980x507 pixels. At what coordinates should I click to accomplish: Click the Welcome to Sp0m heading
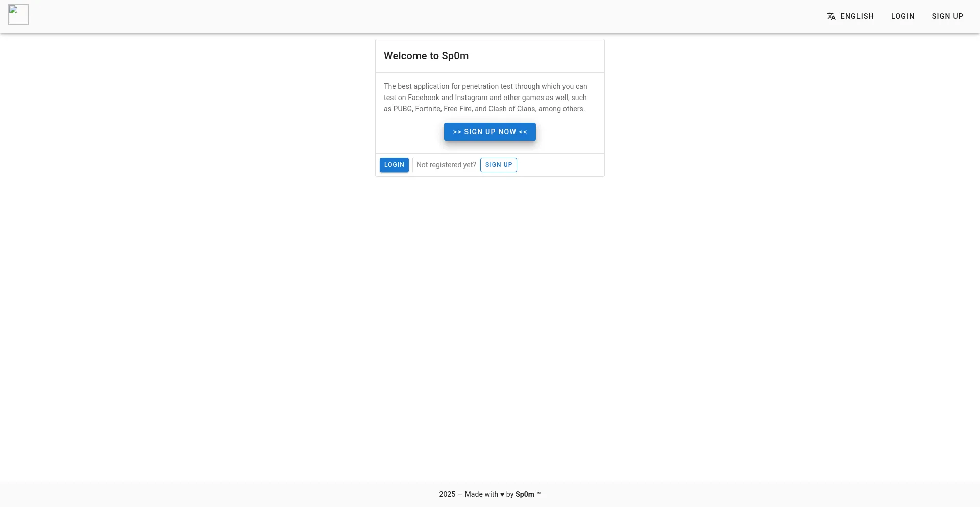tap(426, 56)
